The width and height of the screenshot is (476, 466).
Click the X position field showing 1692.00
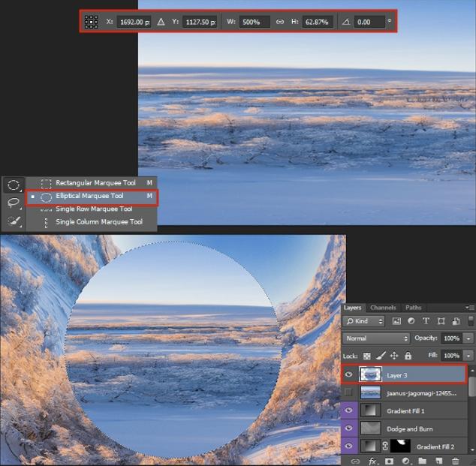pyautogui.click(x=134, y=22)
